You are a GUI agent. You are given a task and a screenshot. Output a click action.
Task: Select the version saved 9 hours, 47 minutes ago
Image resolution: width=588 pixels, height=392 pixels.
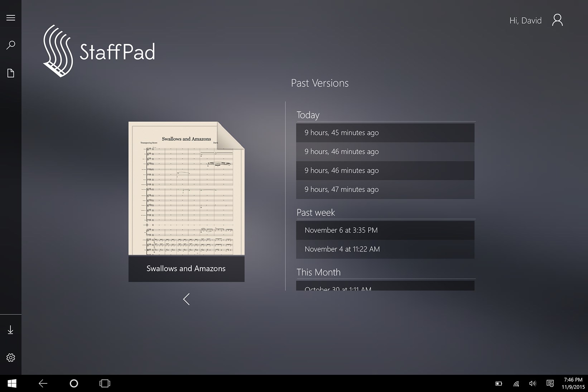point(385,189)
